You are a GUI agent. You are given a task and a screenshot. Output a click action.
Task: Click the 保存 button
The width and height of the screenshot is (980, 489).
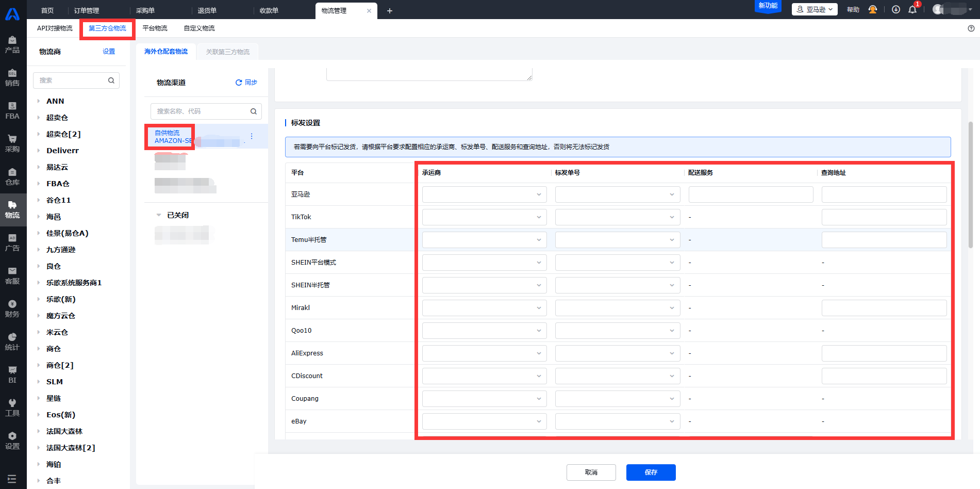(x=651, y=472)
